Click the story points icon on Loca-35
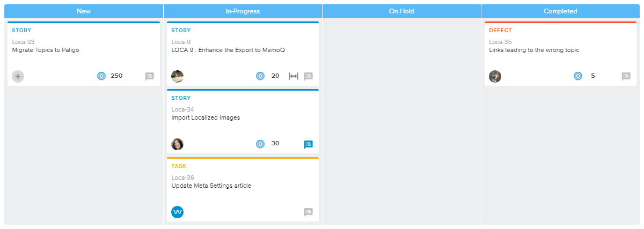 click(x=578, y=76)
